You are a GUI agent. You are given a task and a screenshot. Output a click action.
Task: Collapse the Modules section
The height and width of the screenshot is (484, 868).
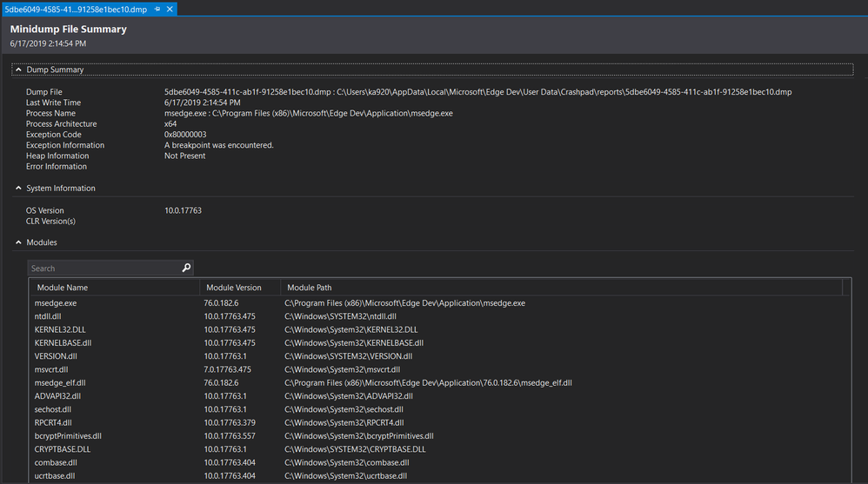[x=18, y=242]
